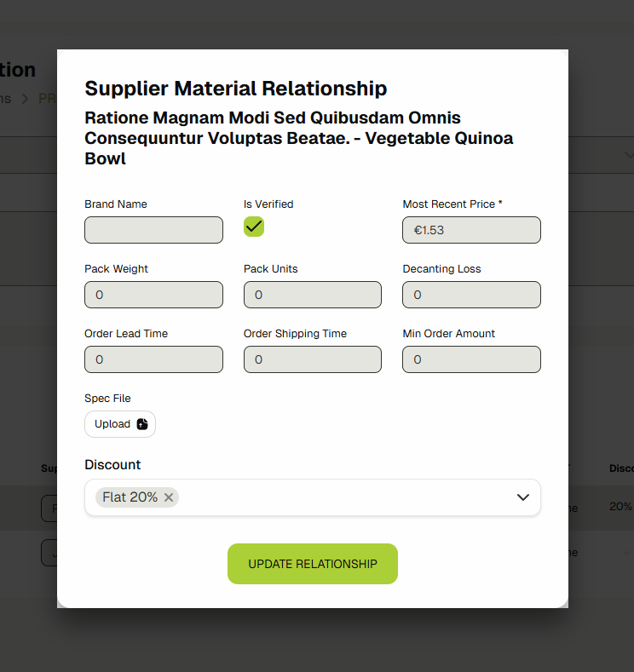The image size is (634, 672).
Task: Click into the Pack Units field
Action: pyautogui.click(x=313, y=295)
